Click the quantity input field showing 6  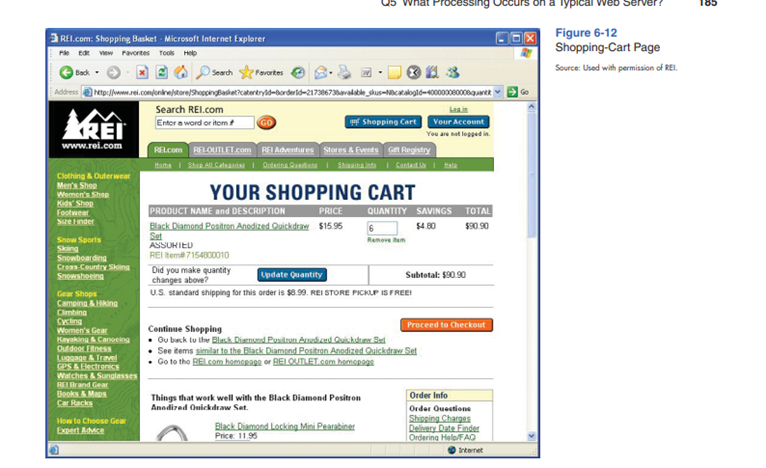tap(382, 228)
